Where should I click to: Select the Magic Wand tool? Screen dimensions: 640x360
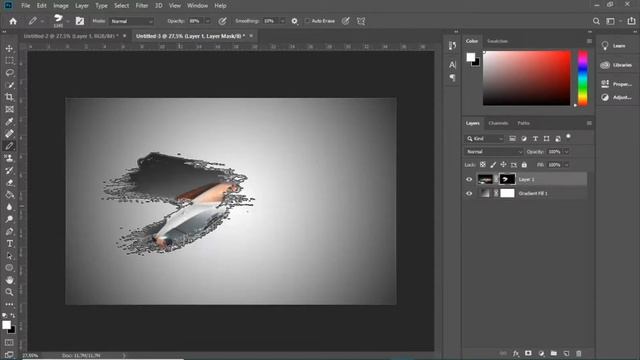[x=9, y=85]
